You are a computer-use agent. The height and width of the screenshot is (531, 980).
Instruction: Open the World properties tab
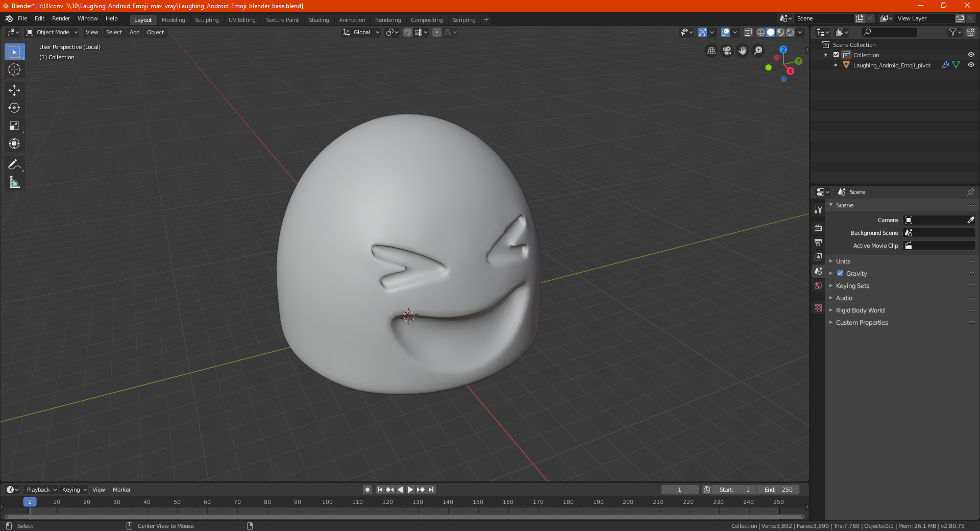pos(818,285)
